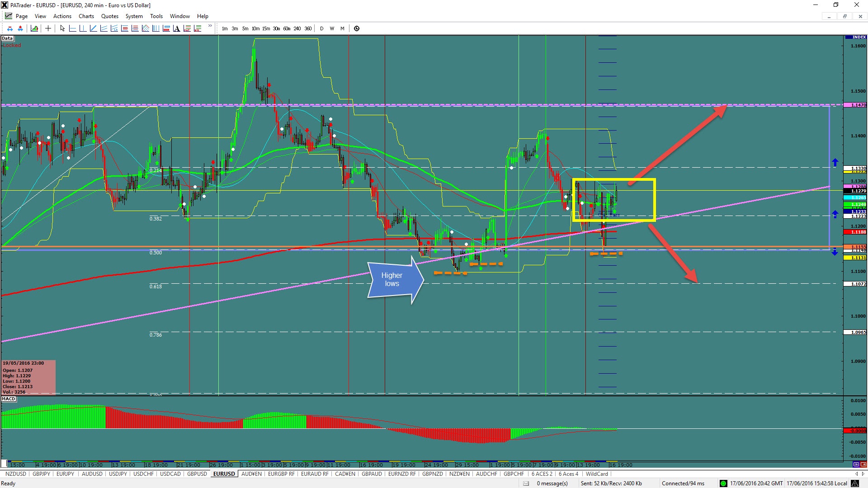Click the zoom-in chart icon with red plus

[x=20, y=28]
